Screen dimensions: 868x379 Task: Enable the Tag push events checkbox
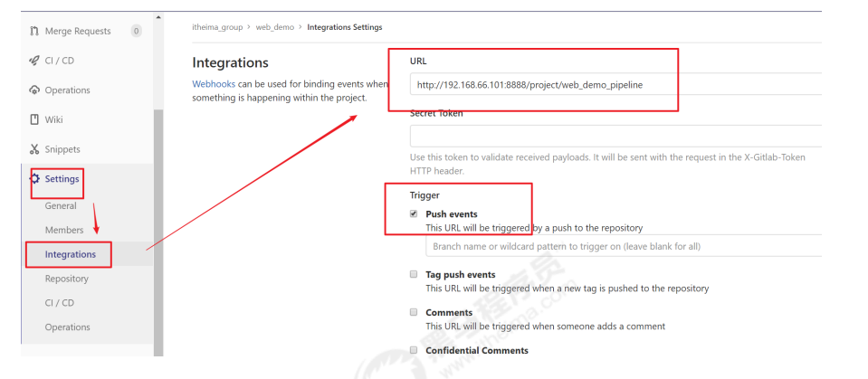pos(414,274)
